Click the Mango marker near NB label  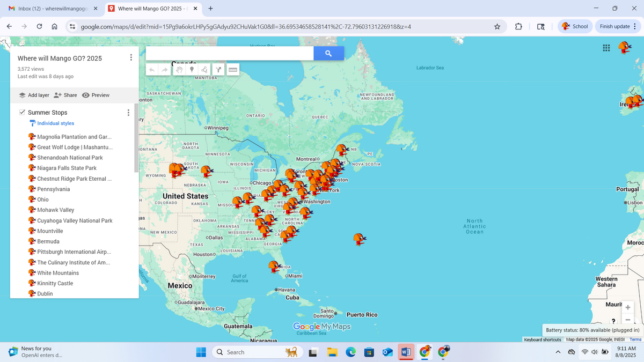point(342,150)
